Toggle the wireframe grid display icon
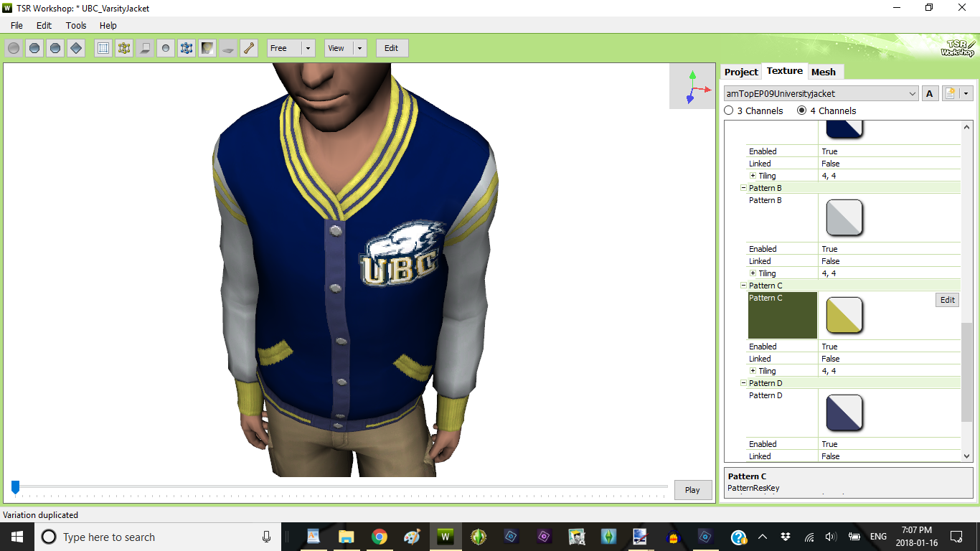Viewport: 980px width, 551px height. [103, 48]
